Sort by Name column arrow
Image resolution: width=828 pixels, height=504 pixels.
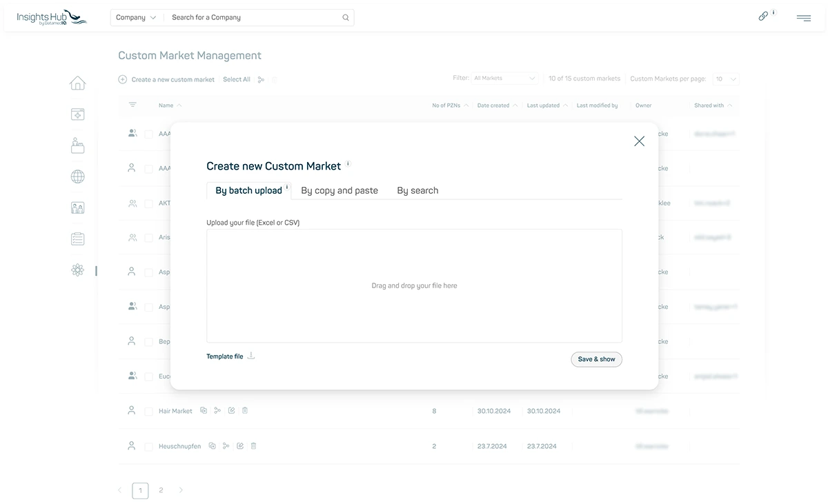point(179,105)
